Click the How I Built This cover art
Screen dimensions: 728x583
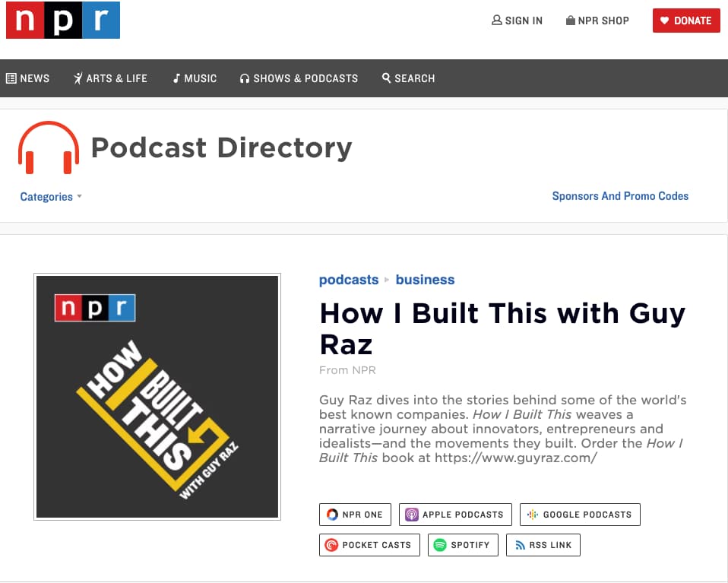[x=157, y=397]
